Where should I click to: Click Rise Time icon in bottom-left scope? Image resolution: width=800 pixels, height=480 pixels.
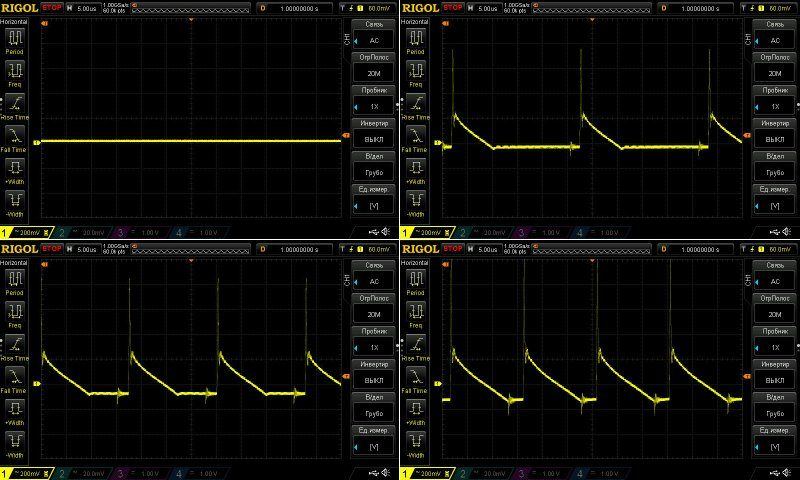click(16, 345)
